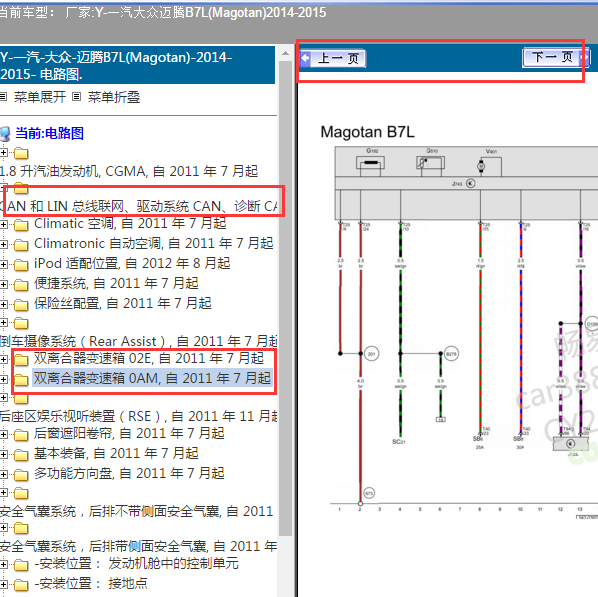Click the iPod 适配位置 folder icon
The height and width of the screenshot is (597, 598).
click(x=21, y=264)
